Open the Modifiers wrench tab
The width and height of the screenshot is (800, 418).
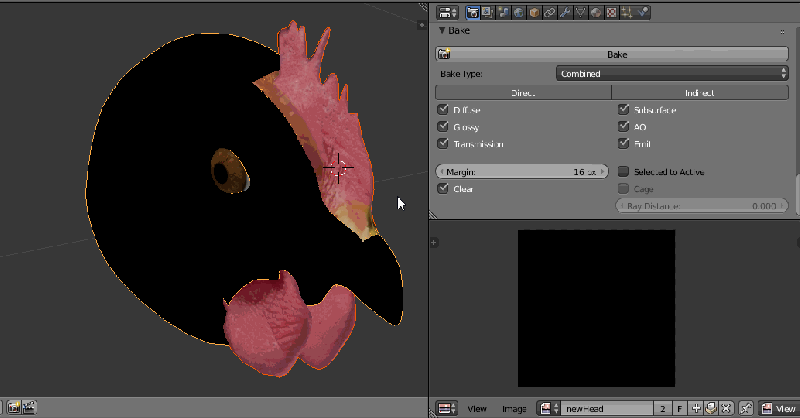click(x=565, y=12)
